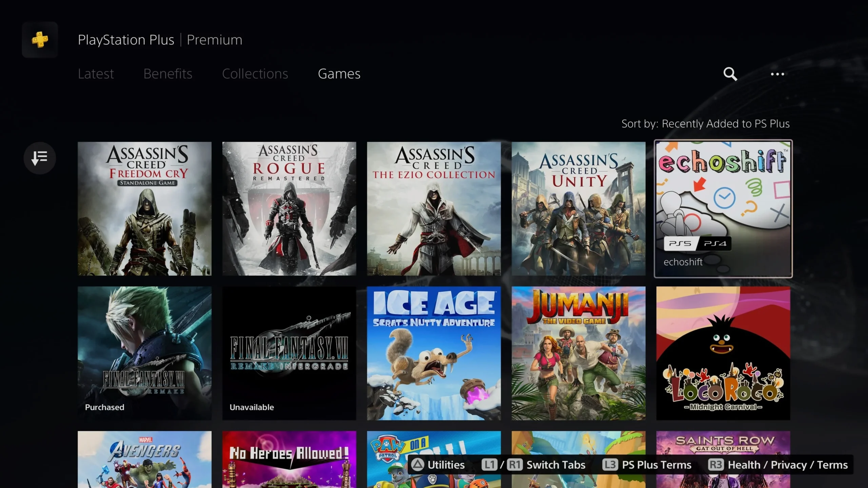Click the LocoRoco Midnight Carnival tile
Screen dimensions: 868x488
click(x=723, y=353)
